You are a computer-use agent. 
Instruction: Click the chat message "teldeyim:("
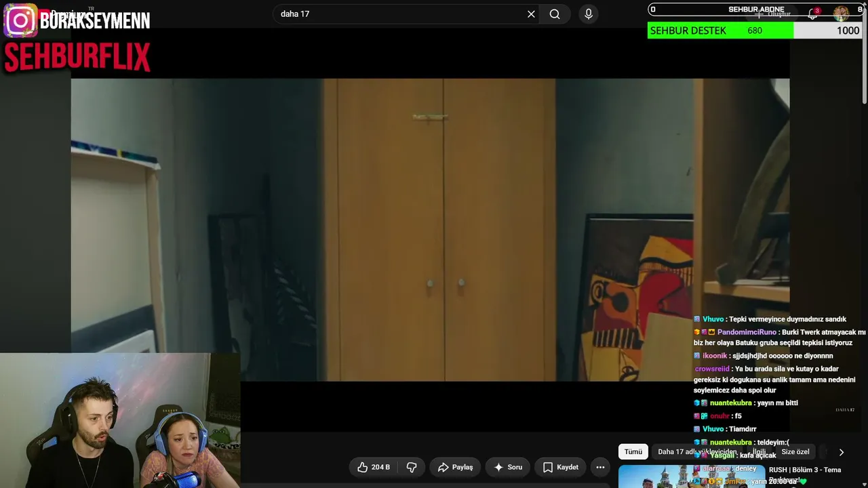(773, 443)
